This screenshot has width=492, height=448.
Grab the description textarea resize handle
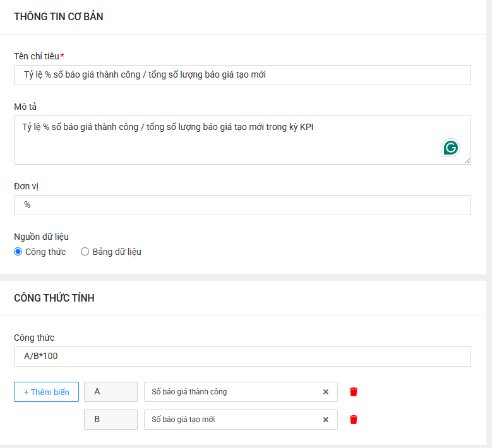[x=467, y=161]
